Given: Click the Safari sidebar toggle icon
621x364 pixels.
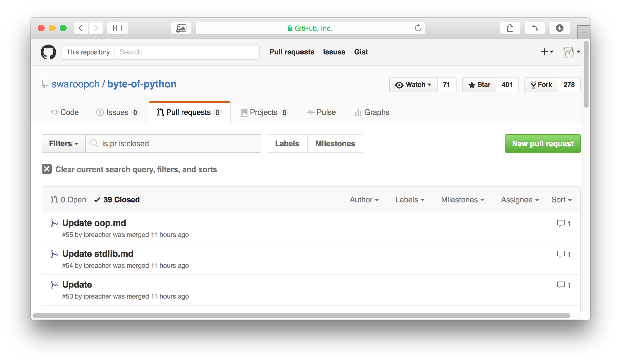Looking at the screenshot, I should 117,28.
